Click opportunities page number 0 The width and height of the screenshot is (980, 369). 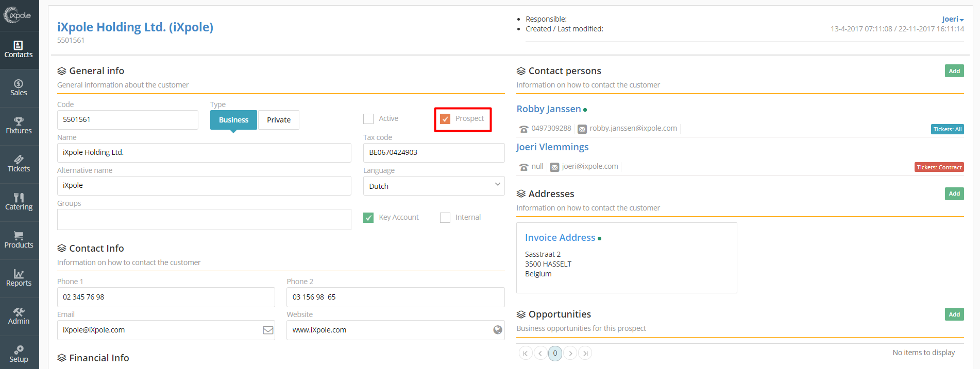[x=555, y=353]
